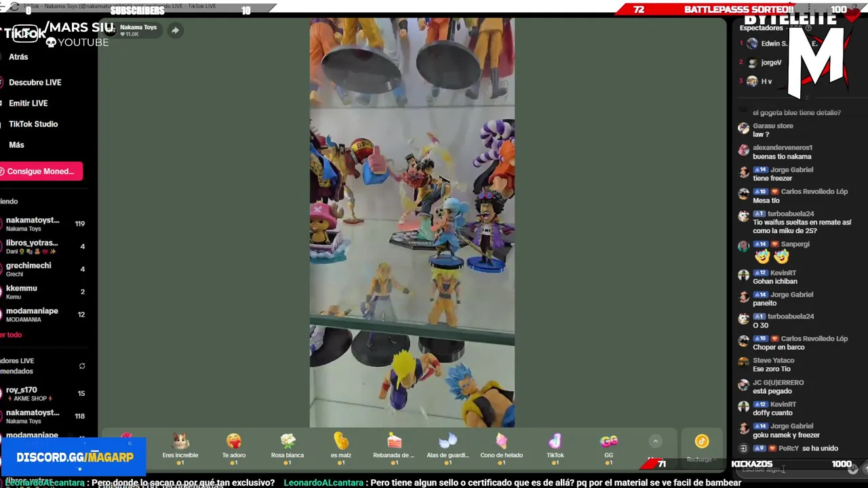868x488 pixels.
Task: Send the TikTok note gift
Action: 555,448
